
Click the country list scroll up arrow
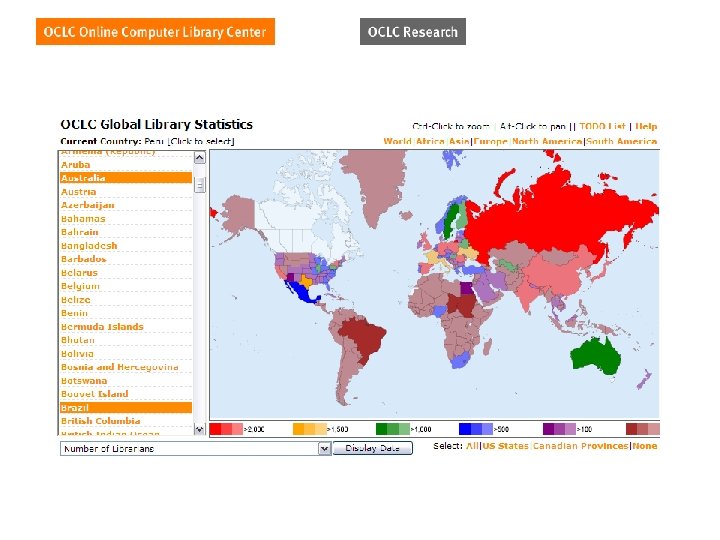(200, 158)
